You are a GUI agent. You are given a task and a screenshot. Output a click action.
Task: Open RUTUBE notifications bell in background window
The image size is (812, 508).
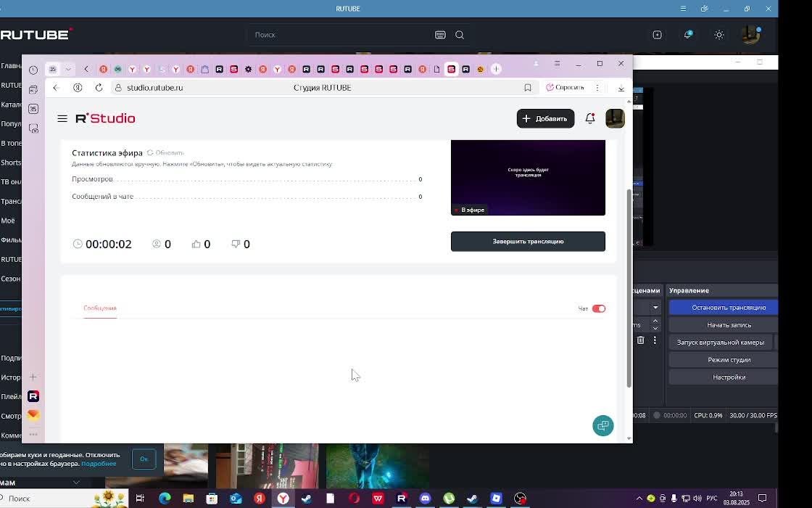[x=688, y=35]
